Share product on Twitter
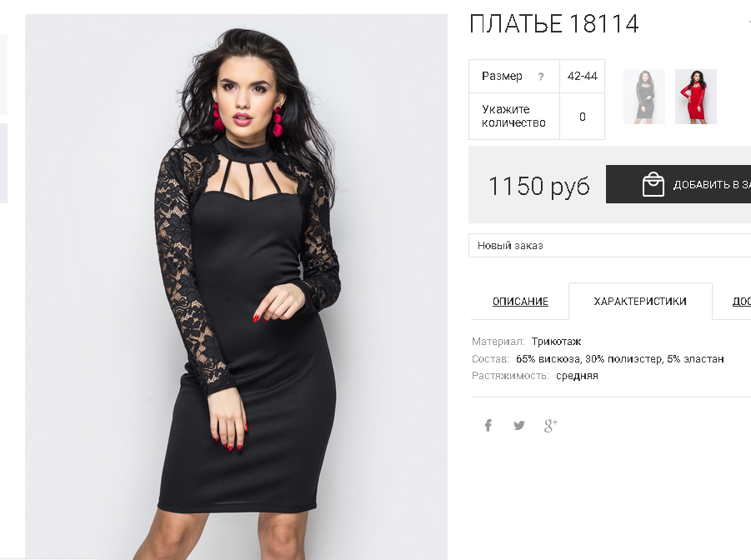 518,425
